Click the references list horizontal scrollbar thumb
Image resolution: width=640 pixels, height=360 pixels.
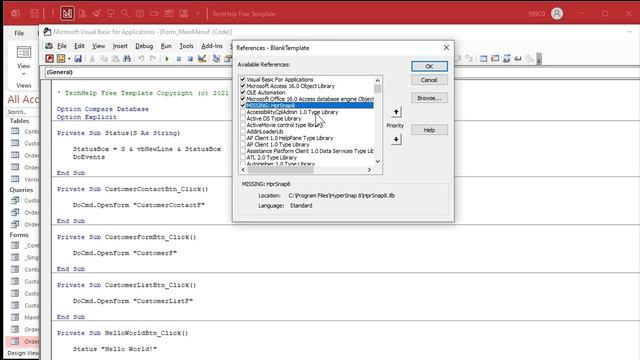coord(280,170)
